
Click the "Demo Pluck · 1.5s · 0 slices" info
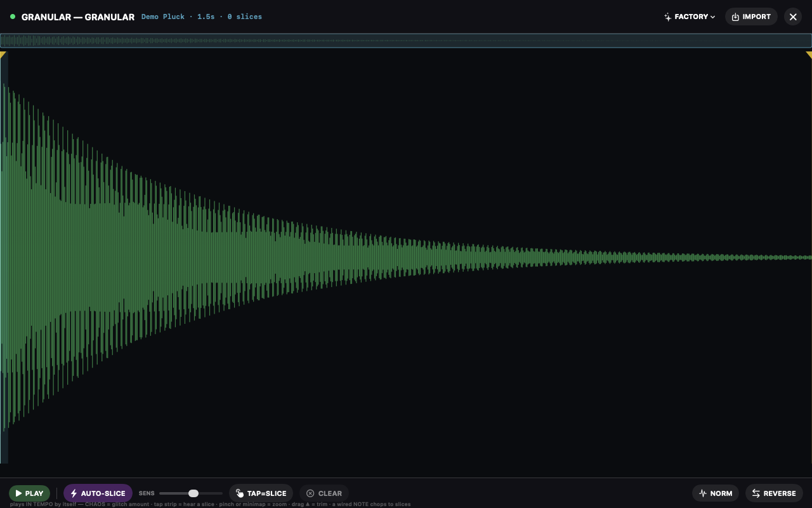point(202,17)
